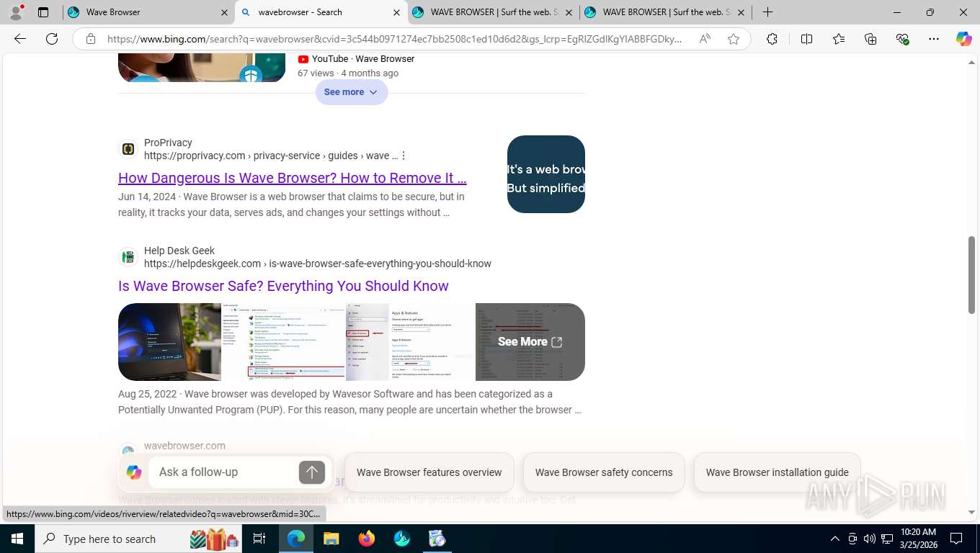Click the ProPrivacy site favicon
This screenshot has height=553, width=980.
128,149
